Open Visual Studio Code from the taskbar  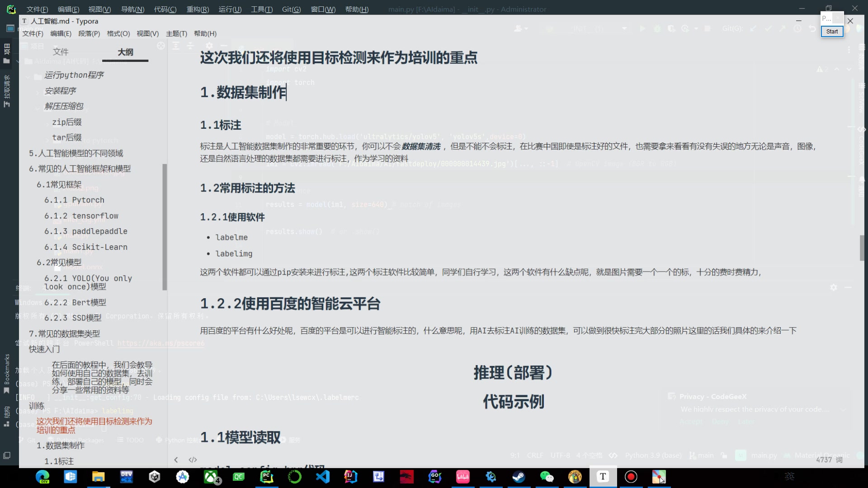pyautogui.click(x=323, y=477)
